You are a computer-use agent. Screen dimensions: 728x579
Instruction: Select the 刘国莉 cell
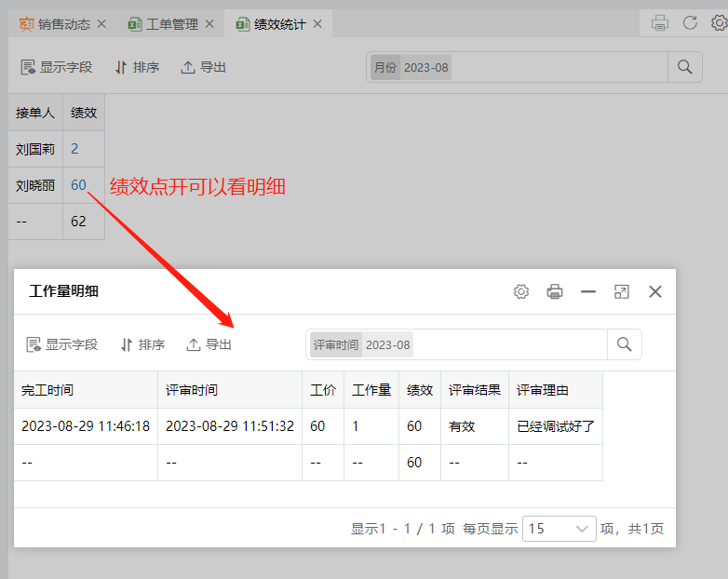[35, 149]
